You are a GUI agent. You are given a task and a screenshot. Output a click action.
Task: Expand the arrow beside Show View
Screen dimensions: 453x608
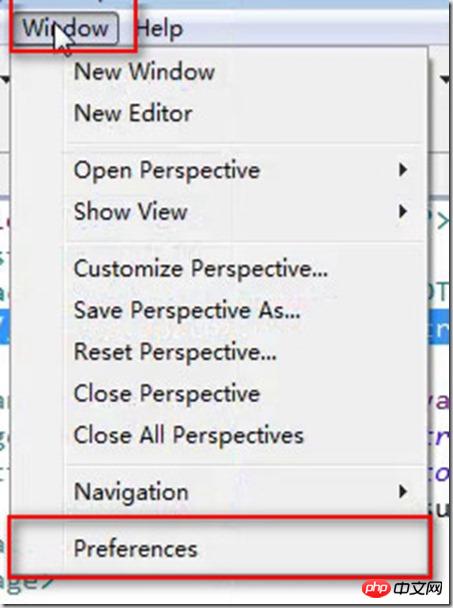click(x=403, y=212)
